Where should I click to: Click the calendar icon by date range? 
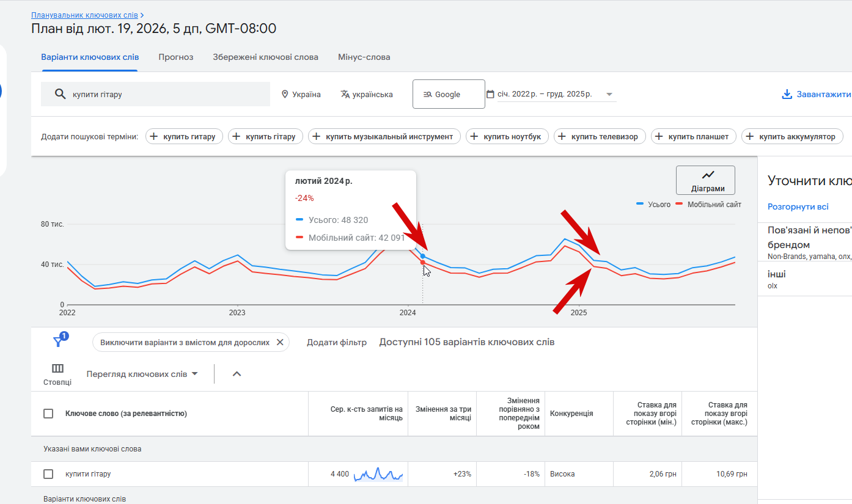point(490,94)
